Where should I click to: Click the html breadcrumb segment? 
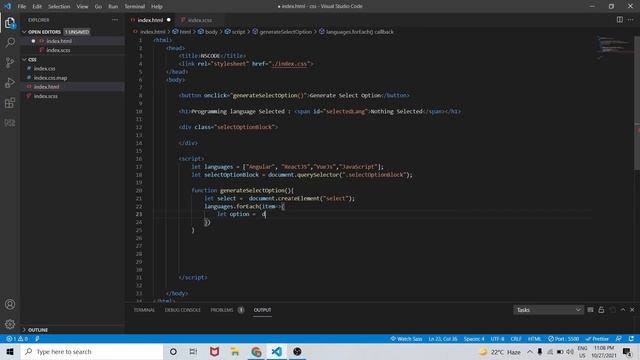click(x=182, y=32)
